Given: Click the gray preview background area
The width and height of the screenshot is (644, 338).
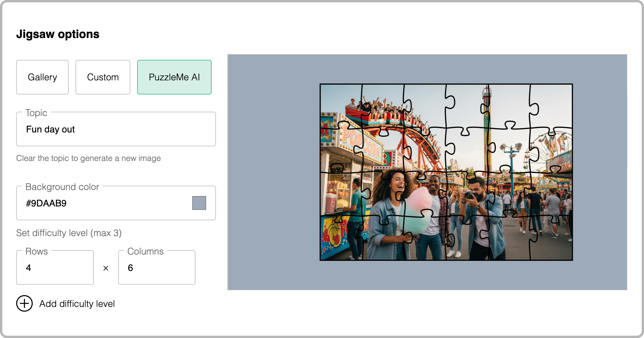Looking at the screenshot, I should [x=274, y=173].
